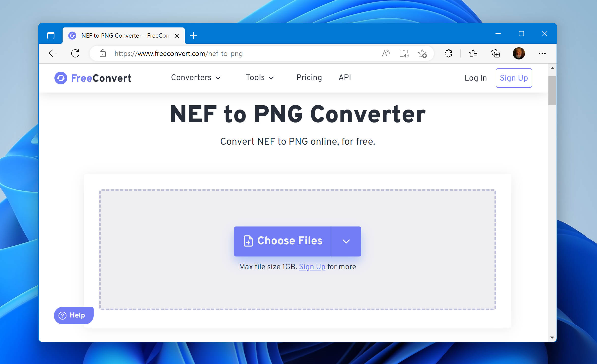Expand the Converters menu dropdown
The image size is (597, 364).
[195, 78]
